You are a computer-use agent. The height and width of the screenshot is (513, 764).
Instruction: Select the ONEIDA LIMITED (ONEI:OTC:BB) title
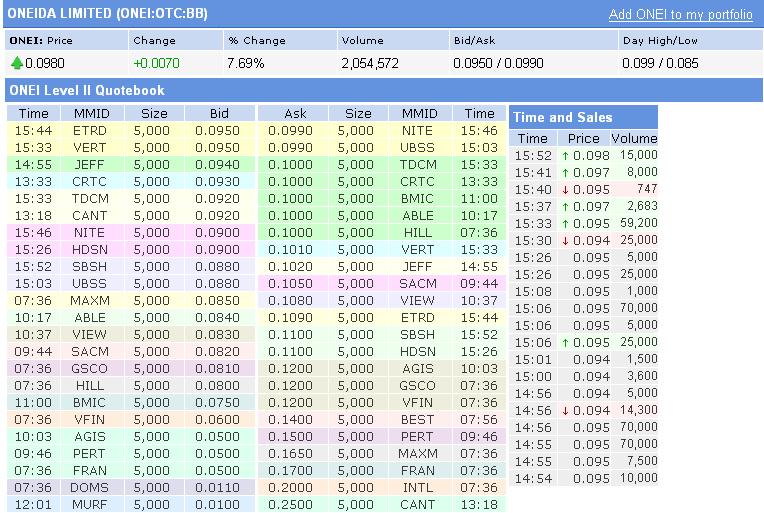coord(108,13)
